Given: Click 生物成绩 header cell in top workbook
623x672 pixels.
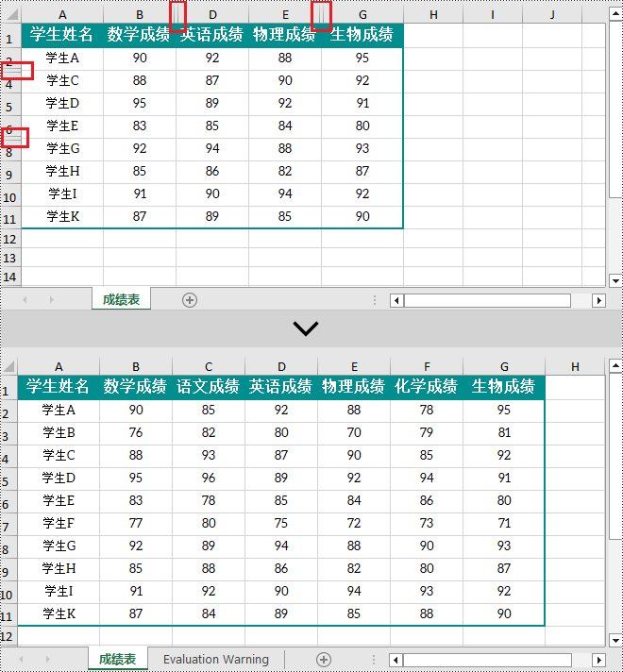Looking at the screenshot, I should [x=362, y=35].
